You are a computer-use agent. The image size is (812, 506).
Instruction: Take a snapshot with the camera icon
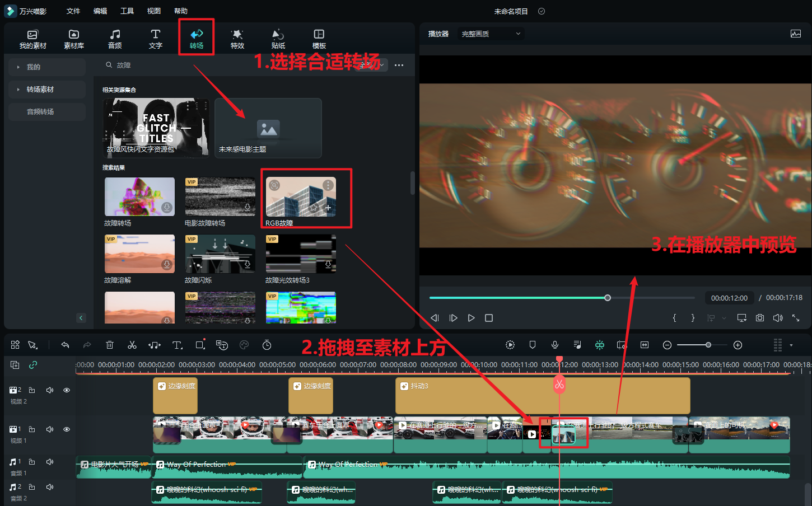[759, 318]
